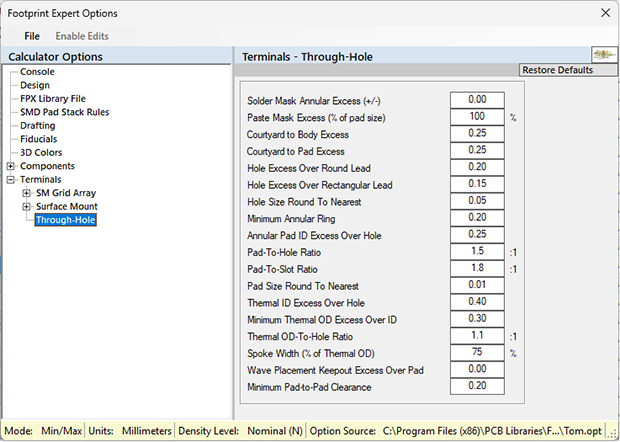Click the Solder Mask Annular Excess field
This screenshot has width=620, height=442.
tap(477, 100)
